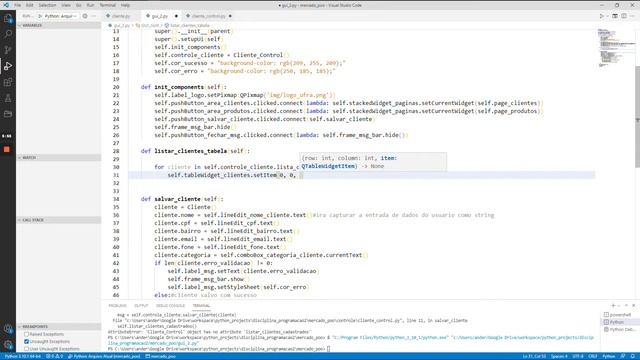Start debugging with green play icon
This screenshot has width=640, height=360.
pyautogui.click(x=40, y=16)
